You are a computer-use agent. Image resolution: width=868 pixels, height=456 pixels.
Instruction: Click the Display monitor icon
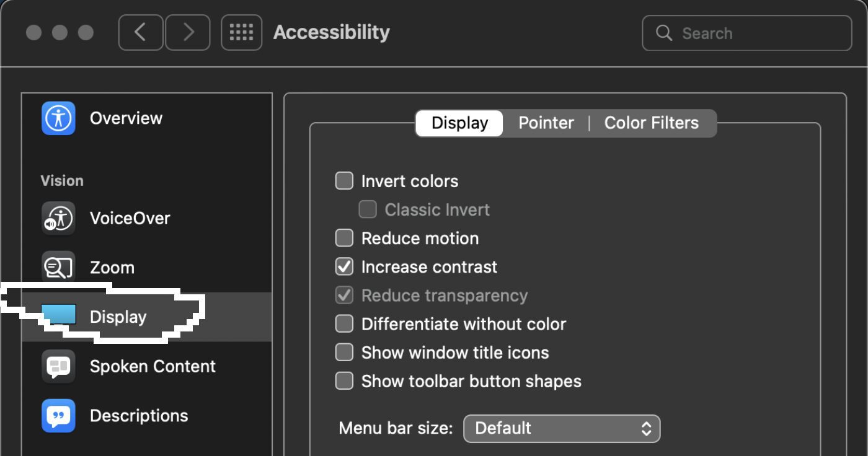click(58, 315)
